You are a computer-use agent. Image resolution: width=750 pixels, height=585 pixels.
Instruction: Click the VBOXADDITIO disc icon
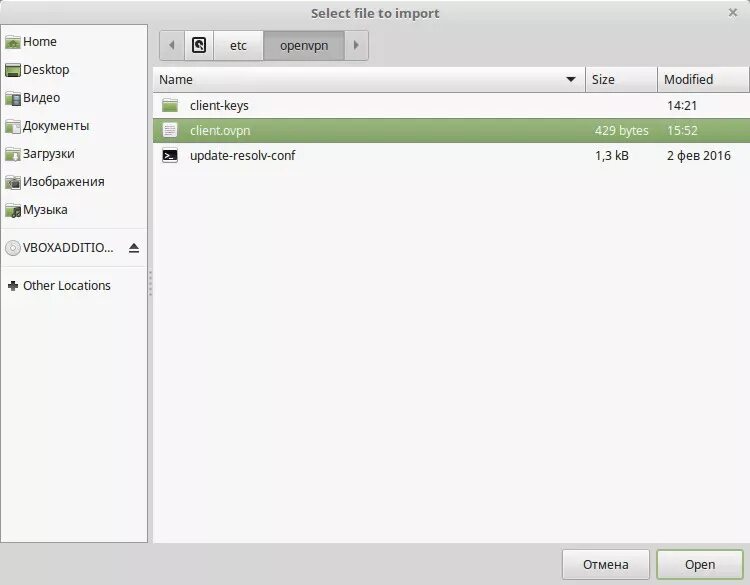(12, 248)
